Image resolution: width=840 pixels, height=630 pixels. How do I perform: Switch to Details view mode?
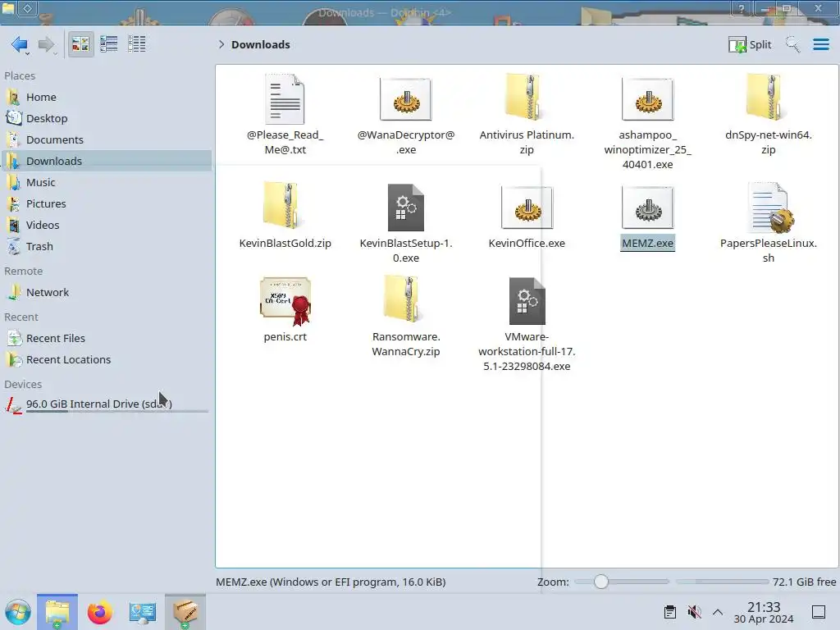coord(137,44)
